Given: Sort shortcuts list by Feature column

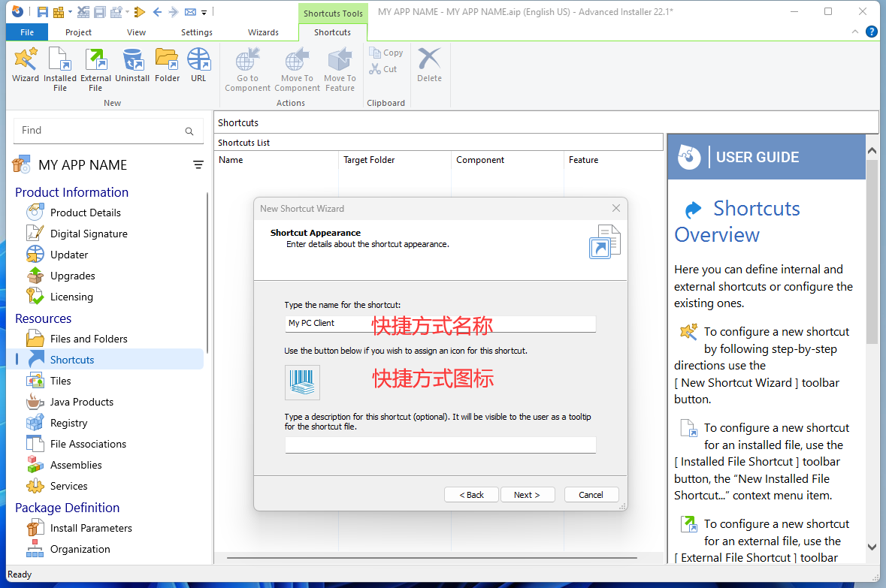Looking at the screenshot, I should (613, 160).
